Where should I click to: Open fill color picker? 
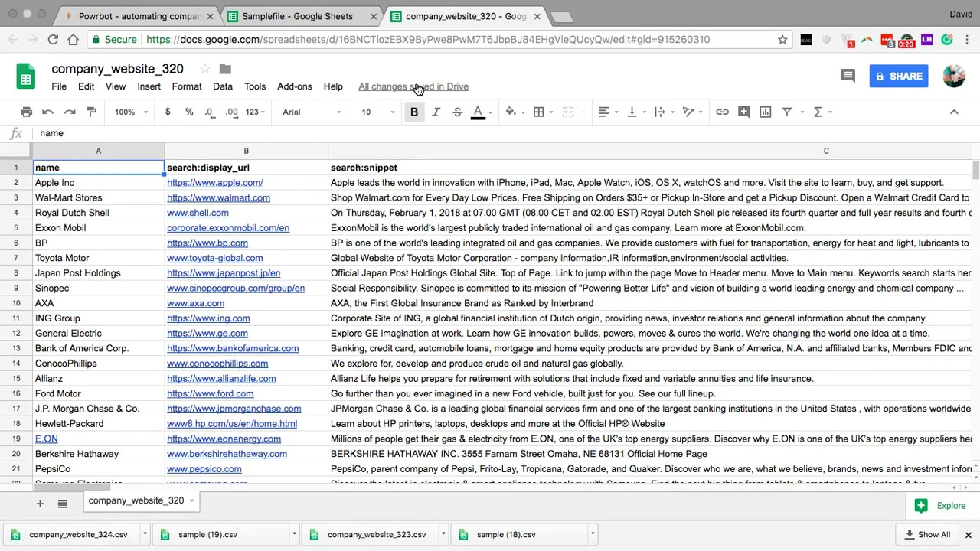point(511,112)
